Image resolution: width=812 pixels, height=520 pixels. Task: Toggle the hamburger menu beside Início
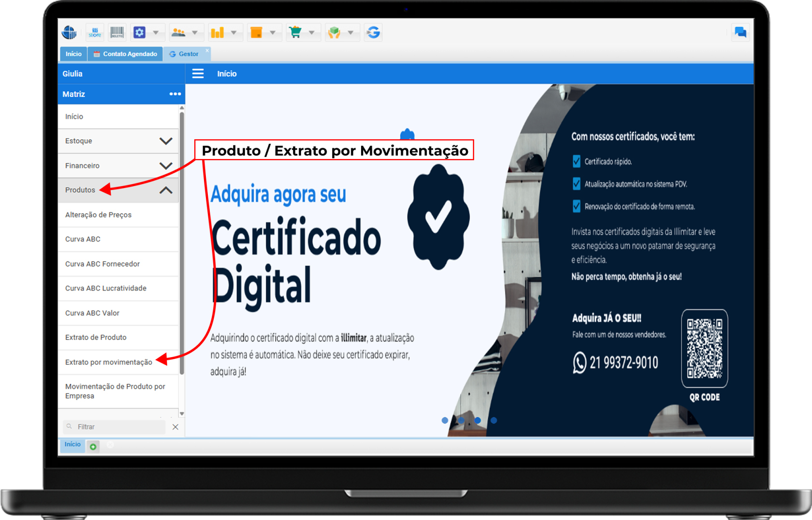point(198,73)
